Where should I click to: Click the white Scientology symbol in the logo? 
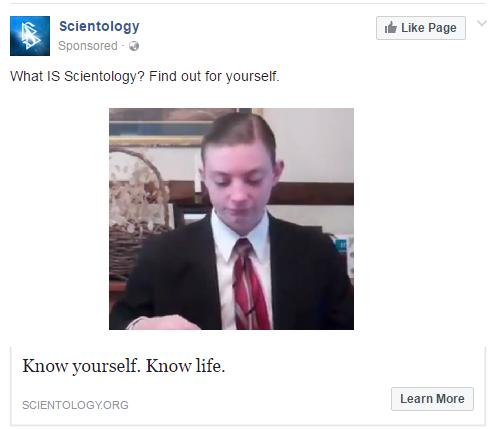(30, 35)
